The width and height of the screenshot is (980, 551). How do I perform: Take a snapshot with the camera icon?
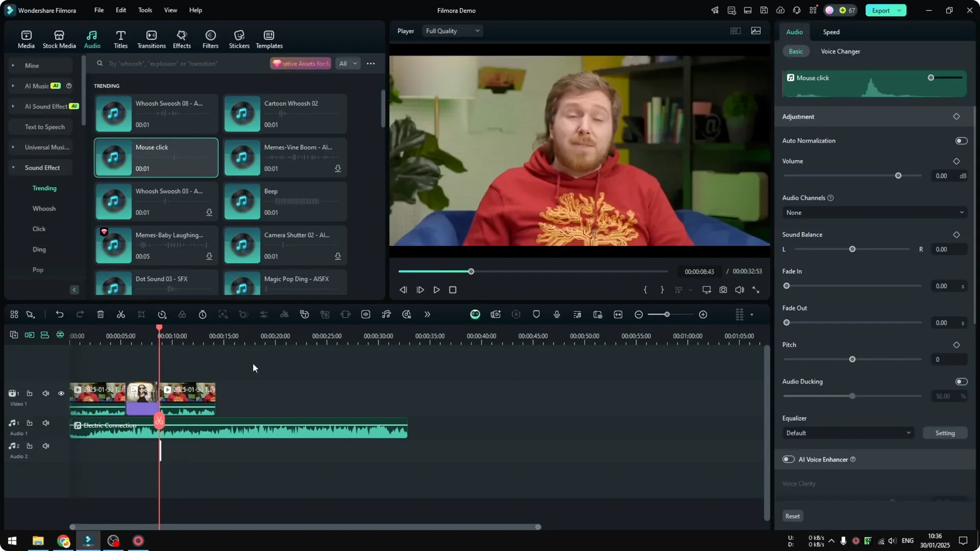723,290
